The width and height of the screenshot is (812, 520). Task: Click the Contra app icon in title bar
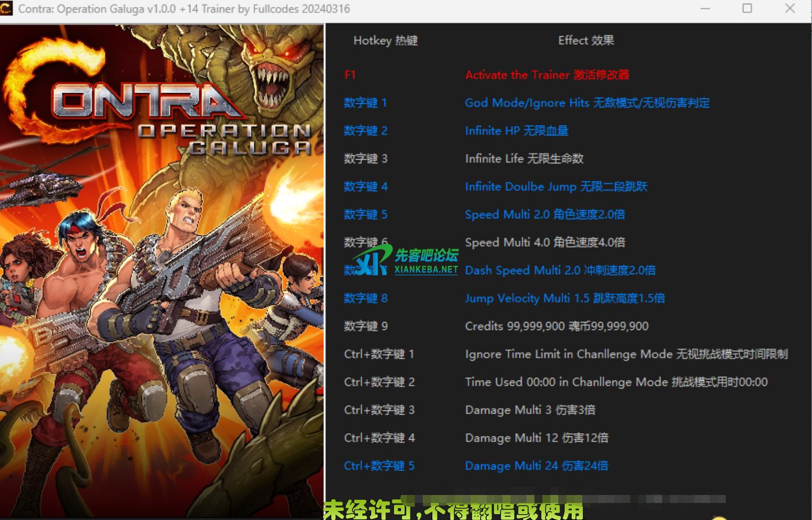coord(6,9)
